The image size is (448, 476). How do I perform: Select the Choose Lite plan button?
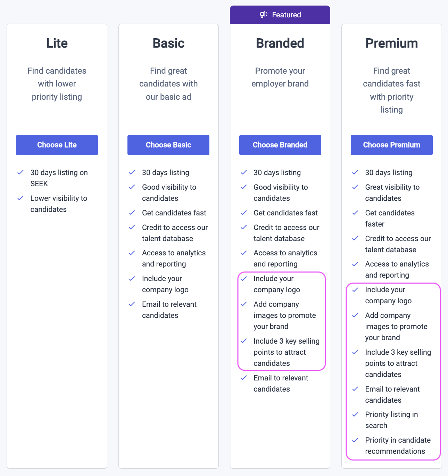point(57,145)
